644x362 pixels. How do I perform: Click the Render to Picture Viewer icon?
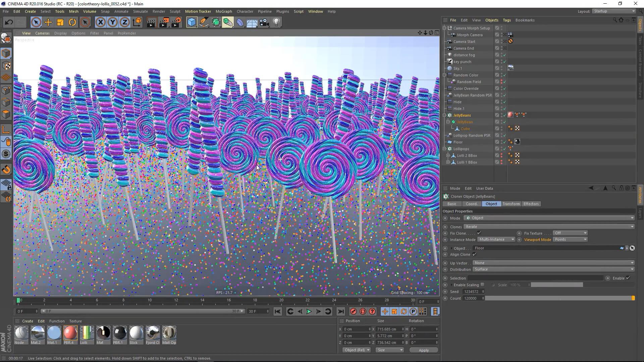[164, 22]
